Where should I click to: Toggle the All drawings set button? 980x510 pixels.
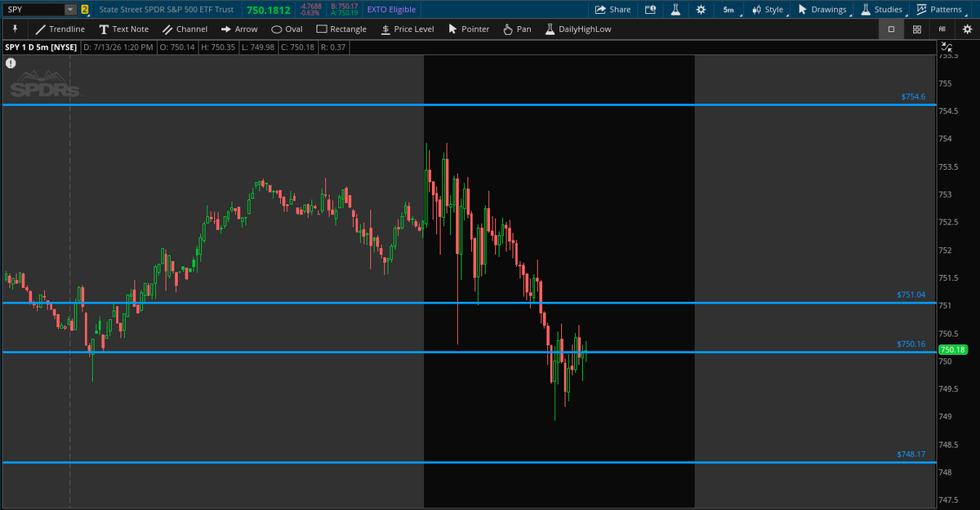click(x=942, y=29)
